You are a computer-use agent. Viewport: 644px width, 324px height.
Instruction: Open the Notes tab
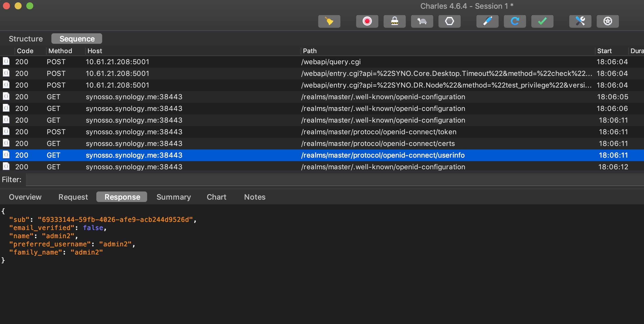pyautogui.click(x=255, y=197)
